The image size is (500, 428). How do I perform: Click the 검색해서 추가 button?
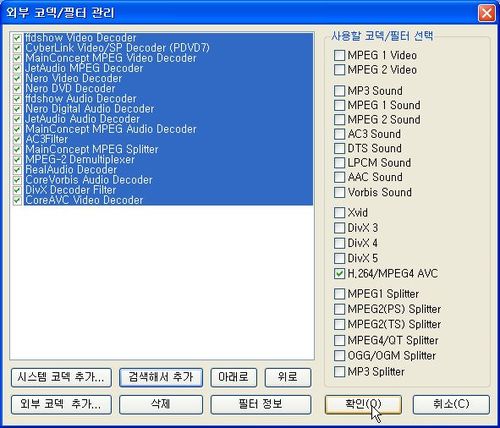pyautogui.click(x=161, y=377)
